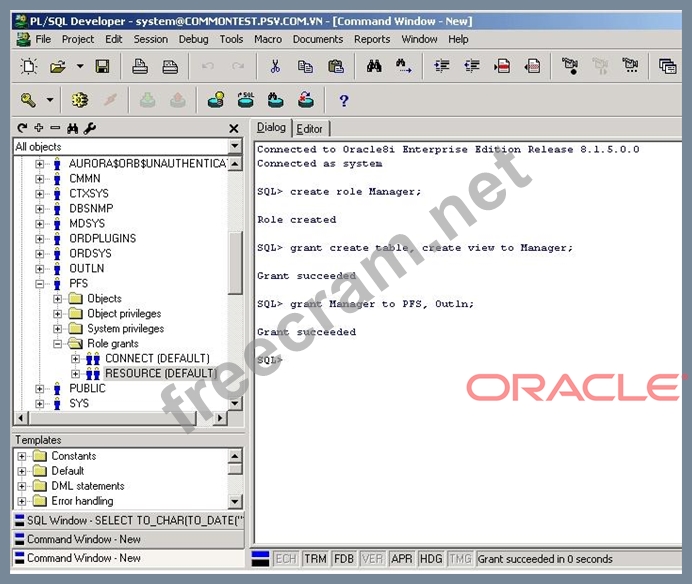Click the Indent selection icon
Image resolution: width=692 pixels, height=584 pixels.
pos(441,67)
